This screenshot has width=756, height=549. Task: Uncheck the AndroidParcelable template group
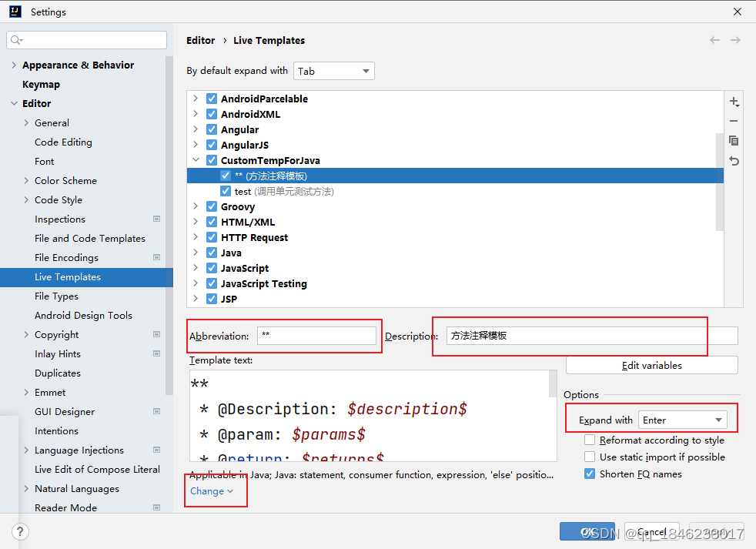(x=212, y=99)
